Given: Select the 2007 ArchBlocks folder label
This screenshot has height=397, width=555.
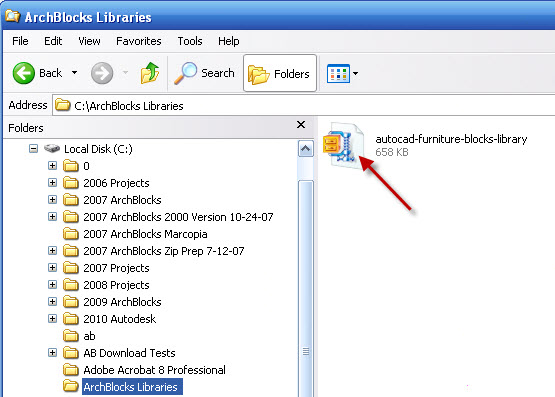Looking at the screenshot, I should click(122, 200).
